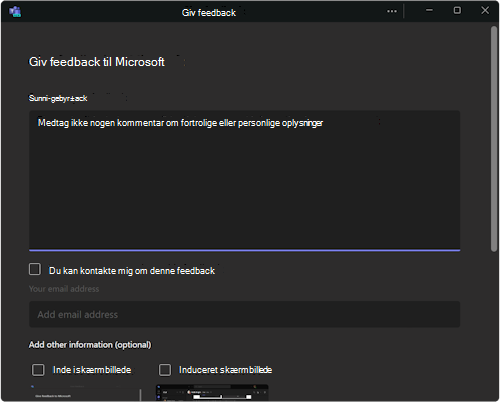The image size is (500, 402).
Task: Click the 'Your email address' label
Action: tap(64, 289)
